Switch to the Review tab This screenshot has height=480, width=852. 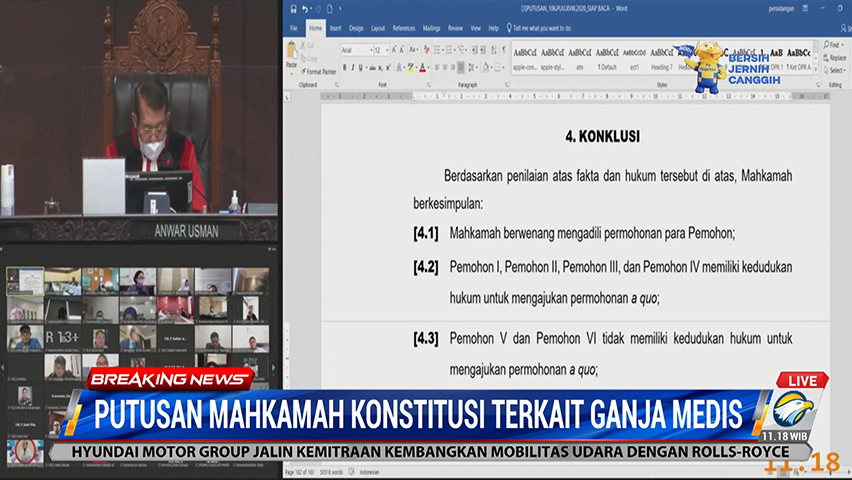pos(455,28)
